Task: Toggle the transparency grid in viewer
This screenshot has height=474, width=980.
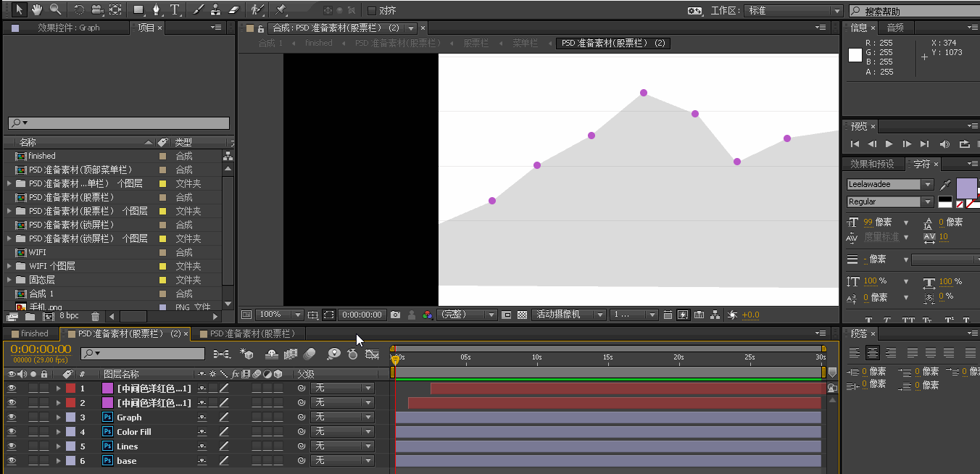Action: 522,315
